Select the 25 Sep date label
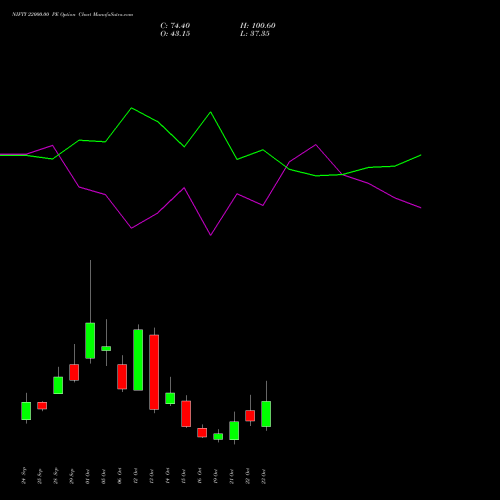The image size is (500, 500). (x=40, y=476)
